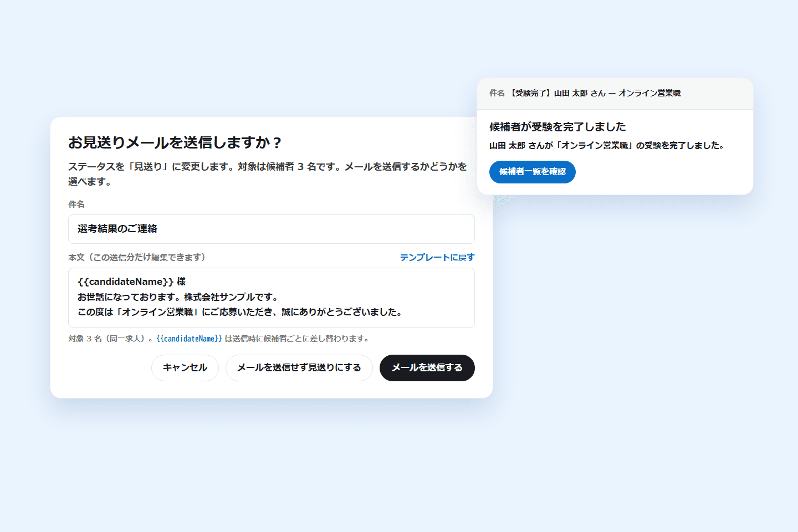The height and width of the screenshot is (532, 798).
Task: Choose メールを送信せず見送りにする
Action: click(x=299, y=368)
